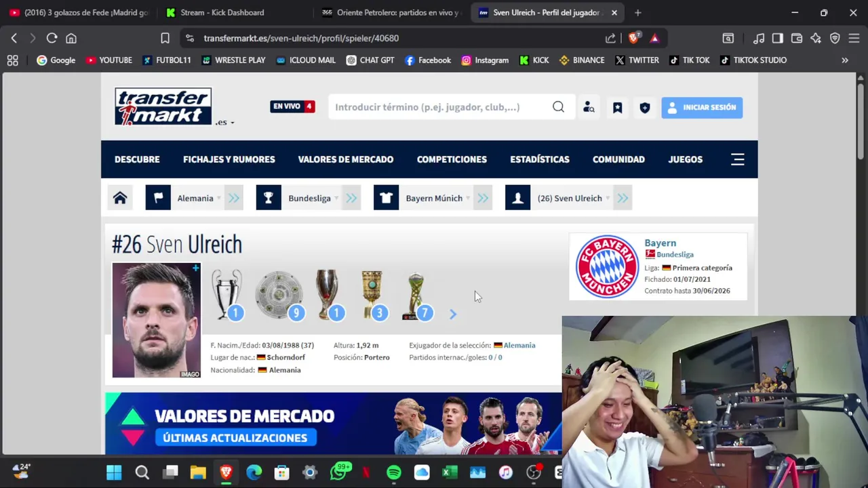Screen dimensions: 868x488
Task: Click the Bundesliga shield trophy with 9
Action: [x=279, y=295]
